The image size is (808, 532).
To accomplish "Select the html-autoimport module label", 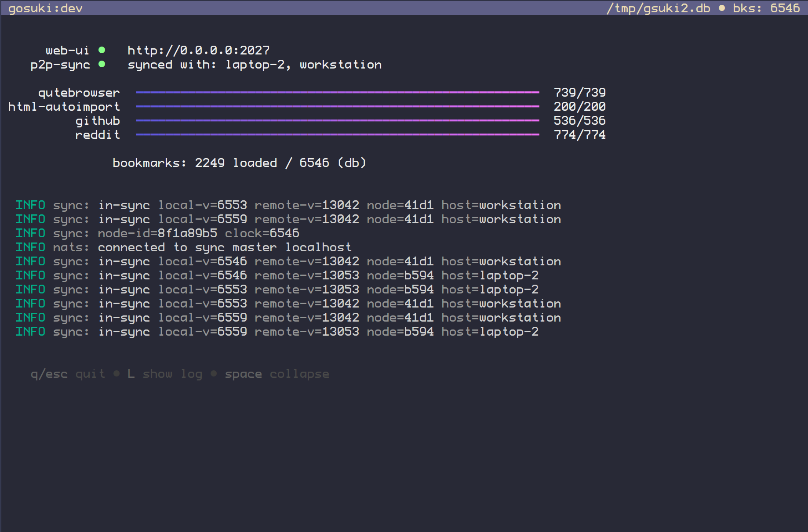I will click(64, 107).
